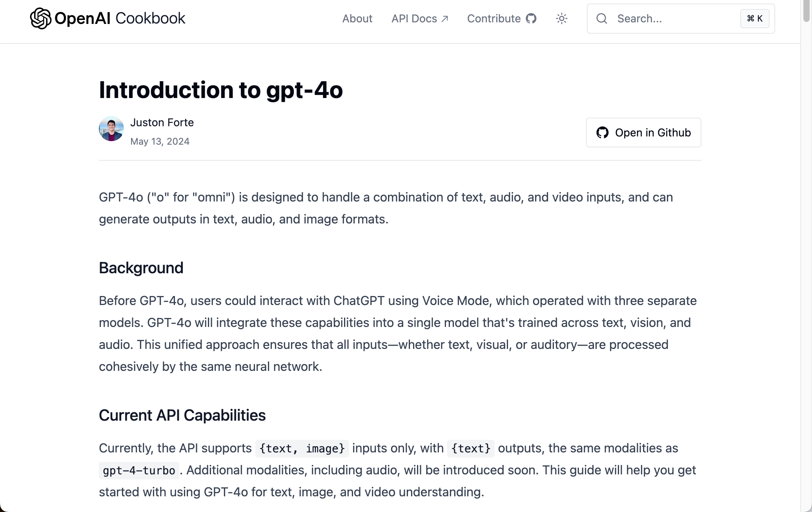Click the Introduction to gpt-4o heading
812x512 pixels.
(x=221, y=90)
